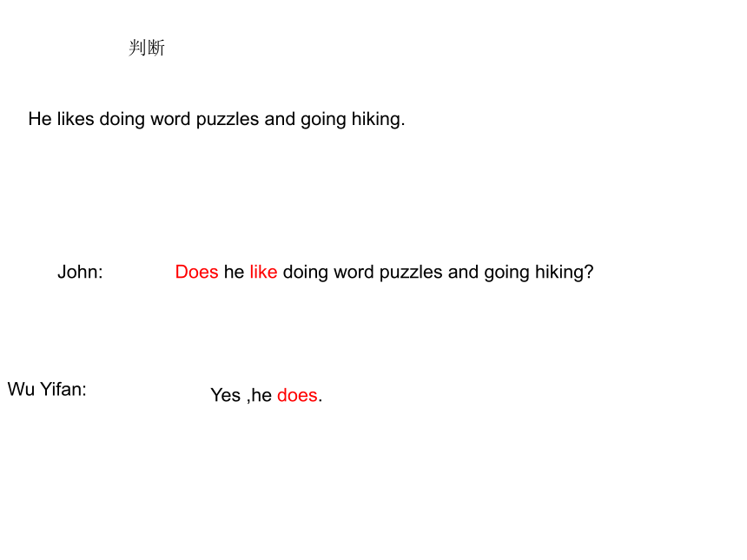Click the Chinese heading 判断
The width and height of the screenshot is (747, 560).
click(146, 48)
